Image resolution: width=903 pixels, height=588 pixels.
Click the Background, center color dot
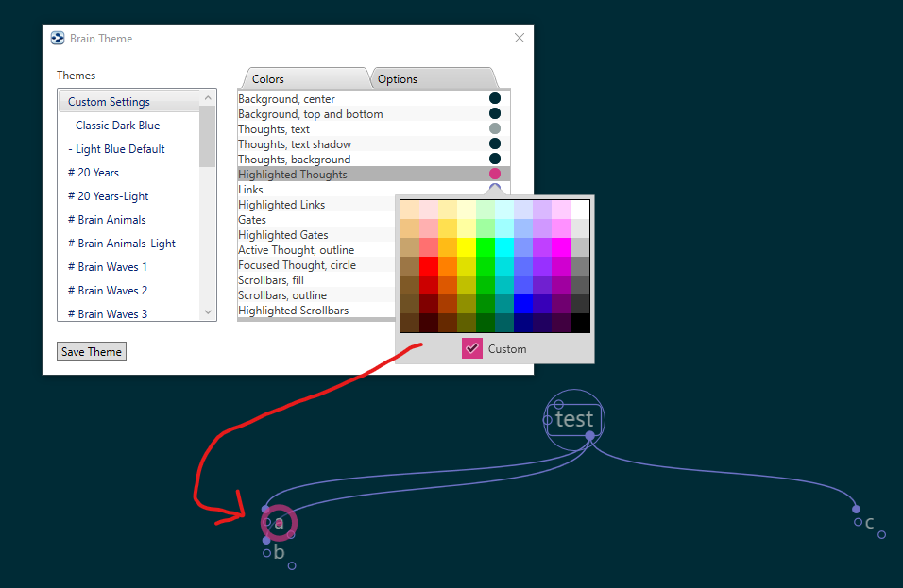(495, 99)
